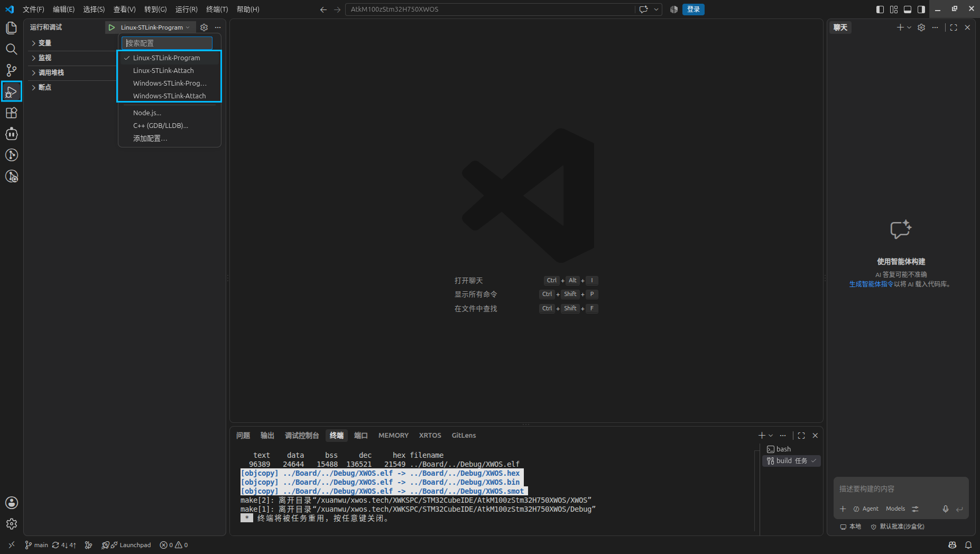
Task: Add context with plus in chat input
Action: click(843, 509)
